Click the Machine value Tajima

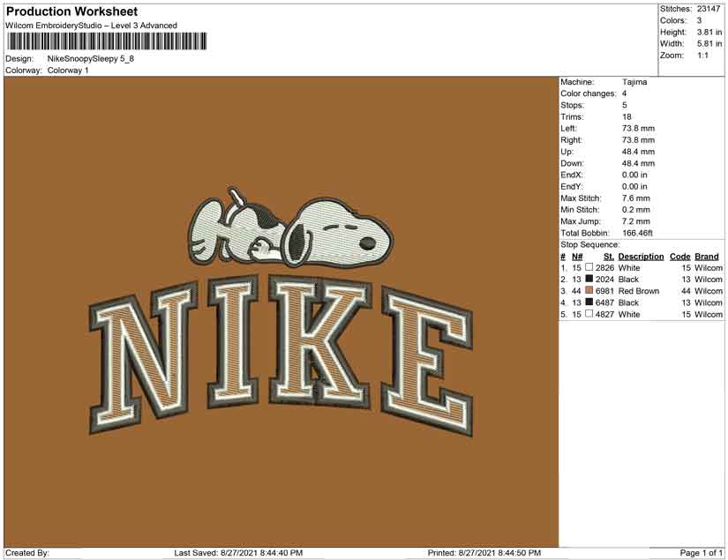tap(634, 82)
